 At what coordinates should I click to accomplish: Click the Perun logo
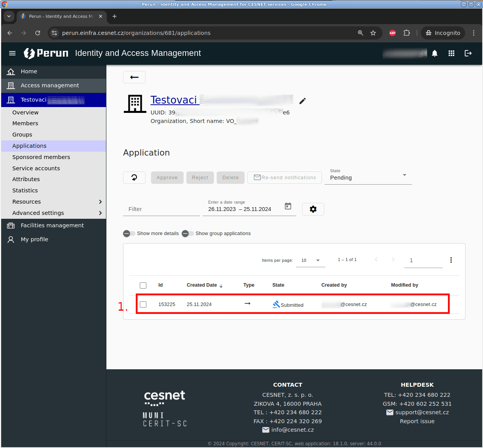pos(46,53)
